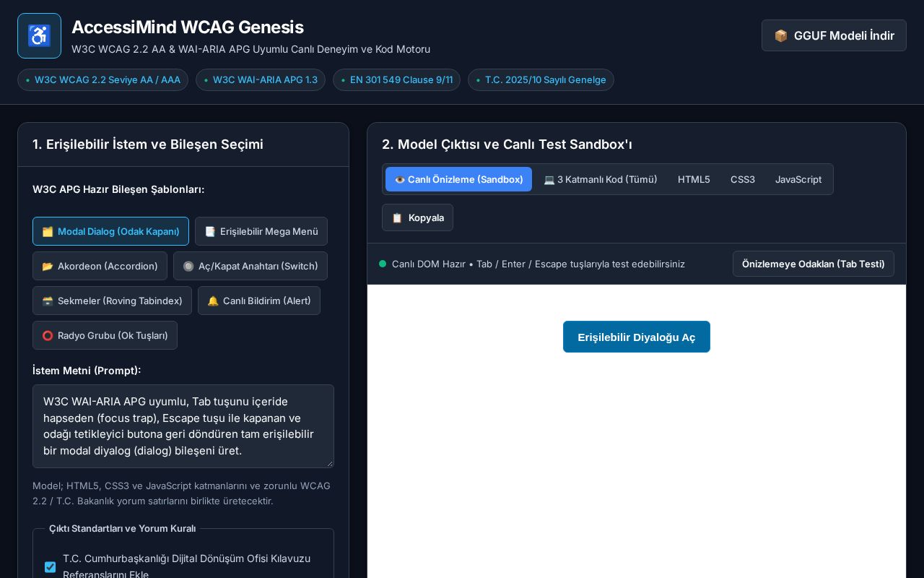Click the AccessiMind wheelchair logo icon
The height and width of the screenshot is (578, 924).
(x=39, y=35)
